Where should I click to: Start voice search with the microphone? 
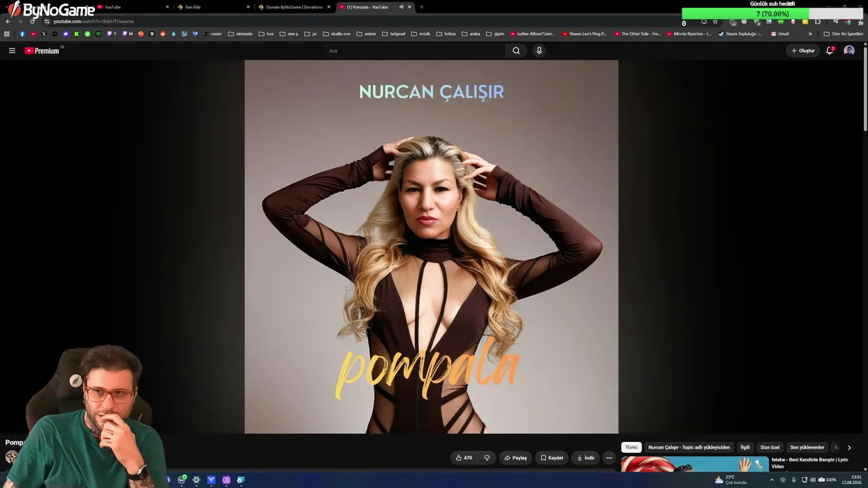(539, 50)
